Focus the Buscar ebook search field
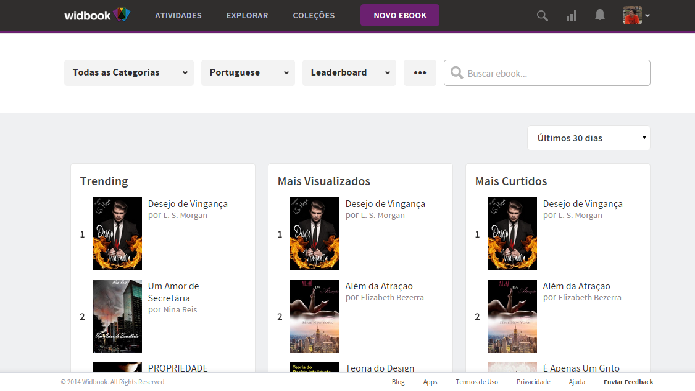The width and height of the screenshot is (695, 391). [547, 73]
